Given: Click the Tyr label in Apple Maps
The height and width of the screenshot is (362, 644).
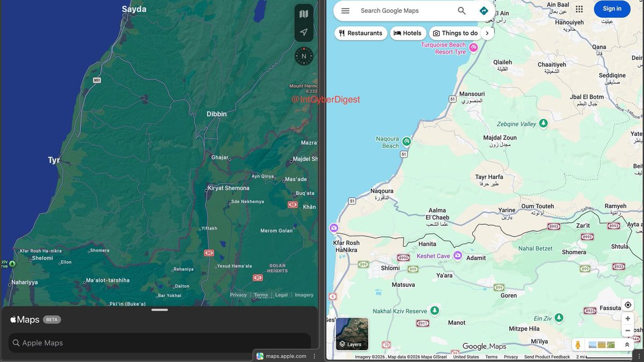Looking at the screenshot, I should 54,160.
